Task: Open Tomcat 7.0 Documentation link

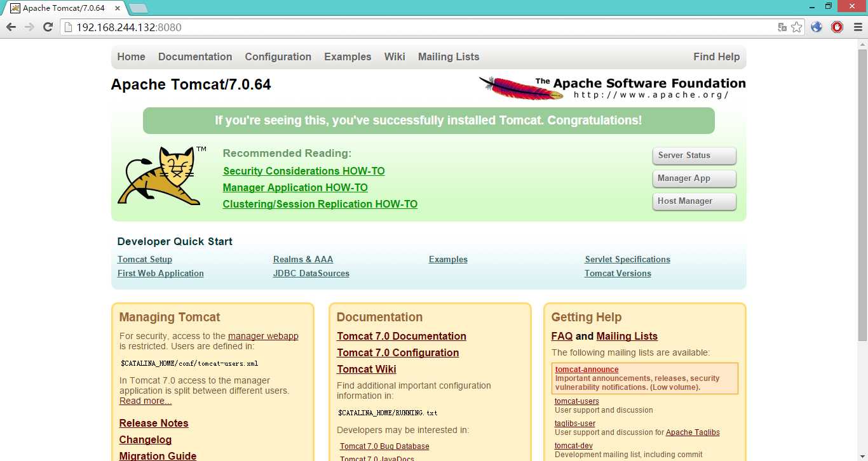Action: point(402,336)
